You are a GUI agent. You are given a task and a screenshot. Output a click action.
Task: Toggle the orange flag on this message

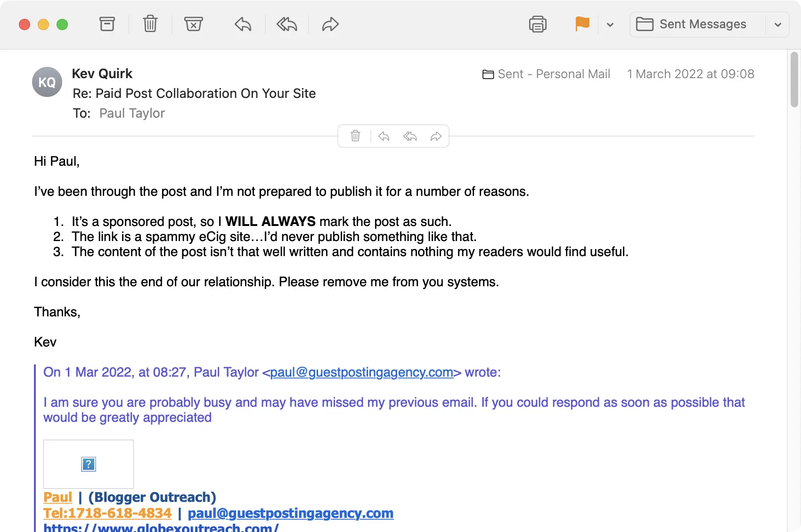(582, 24)
